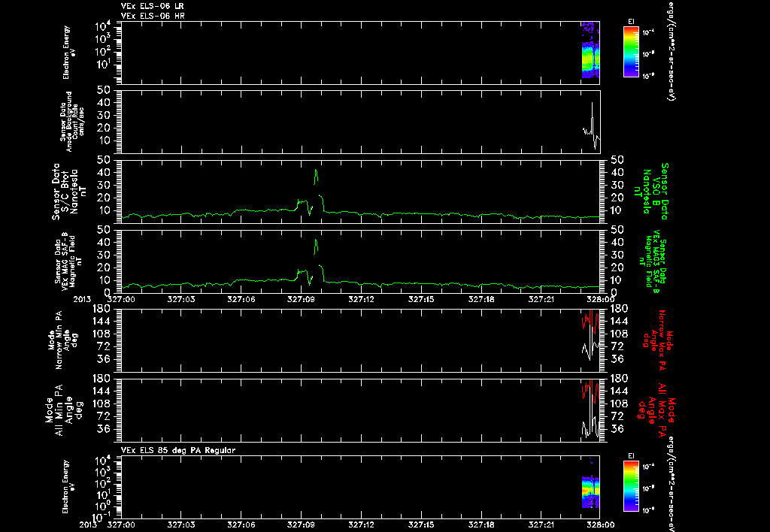This screenshot has width=770, height=532.
Task: Click the "2013" year label beside the bottom spectrogram
Action: tap(90, 524)
